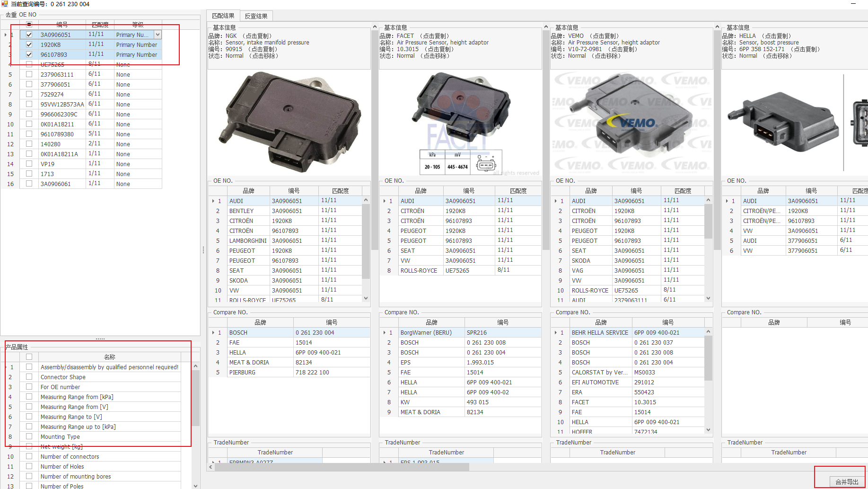Check the Mounting Type attribute checkbox
Screen dimensions: 868x489
point(29,436)
